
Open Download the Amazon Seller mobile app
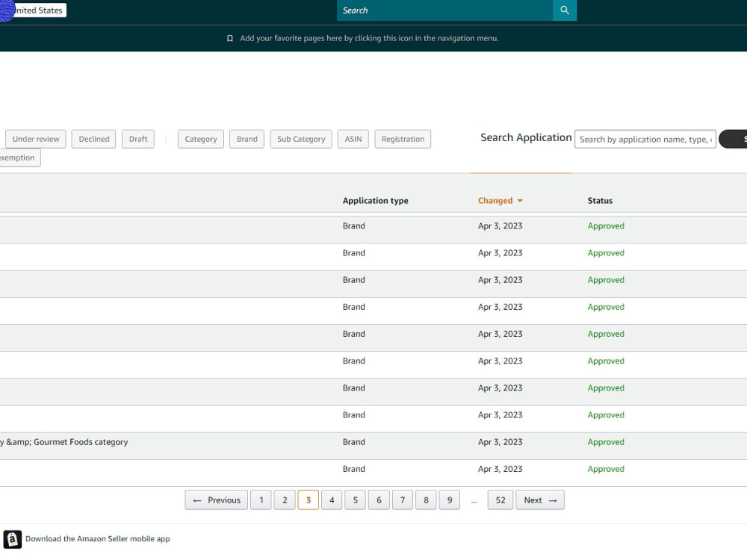tap(98, 539)
